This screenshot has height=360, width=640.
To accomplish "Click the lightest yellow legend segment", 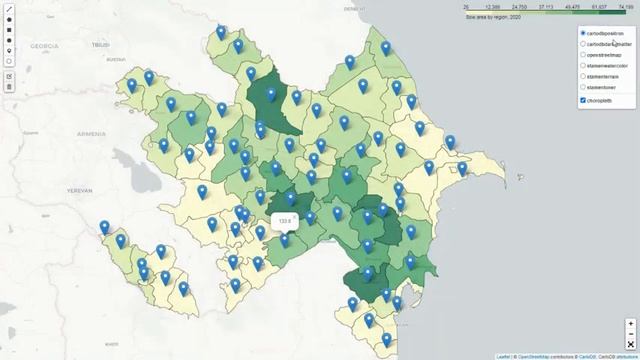I will coord(479,12).
